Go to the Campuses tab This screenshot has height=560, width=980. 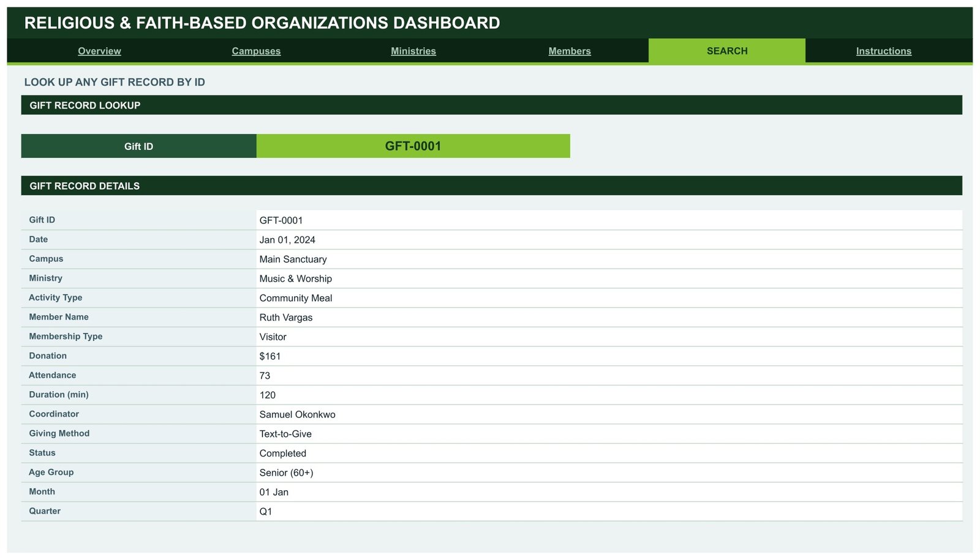tap(256, 51)
